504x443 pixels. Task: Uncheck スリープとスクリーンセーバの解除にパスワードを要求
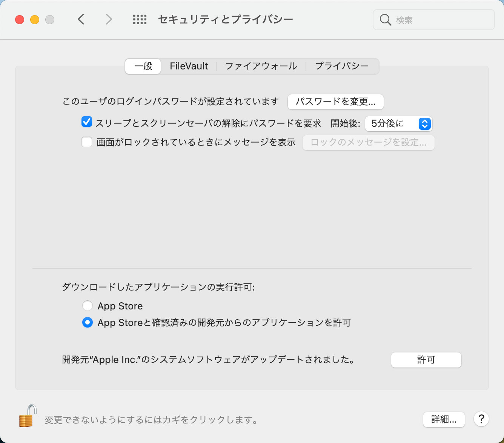pyautogui.click(x=87, y=122)
